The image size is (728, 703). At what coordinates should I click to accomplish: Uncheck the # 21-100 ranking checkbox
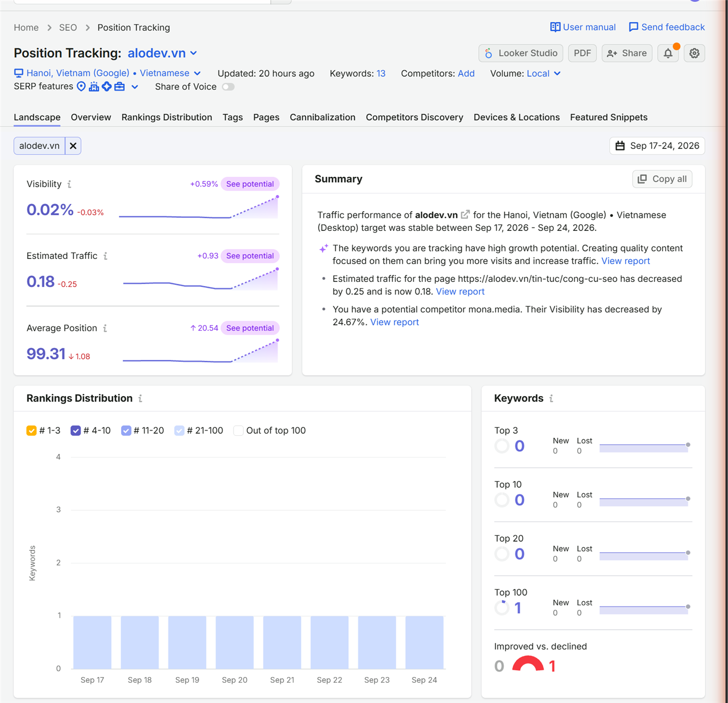click(179, 431)
